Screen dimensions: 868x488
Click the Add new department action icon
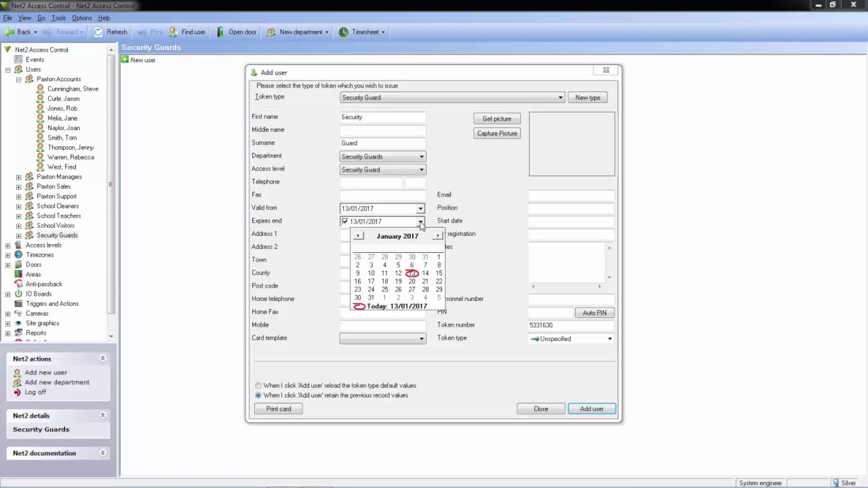(18, 382)
